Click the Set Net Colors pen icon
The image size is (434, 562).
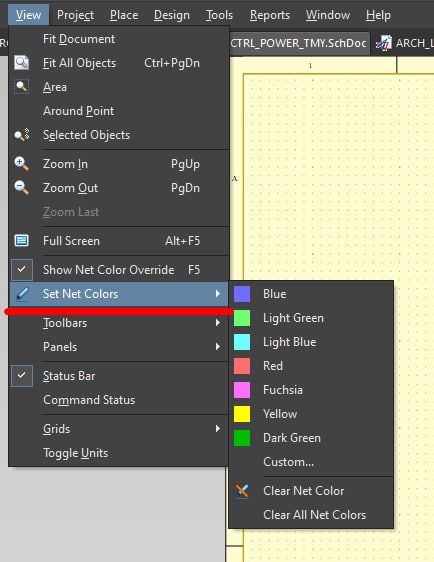click(x=22, y=294)
